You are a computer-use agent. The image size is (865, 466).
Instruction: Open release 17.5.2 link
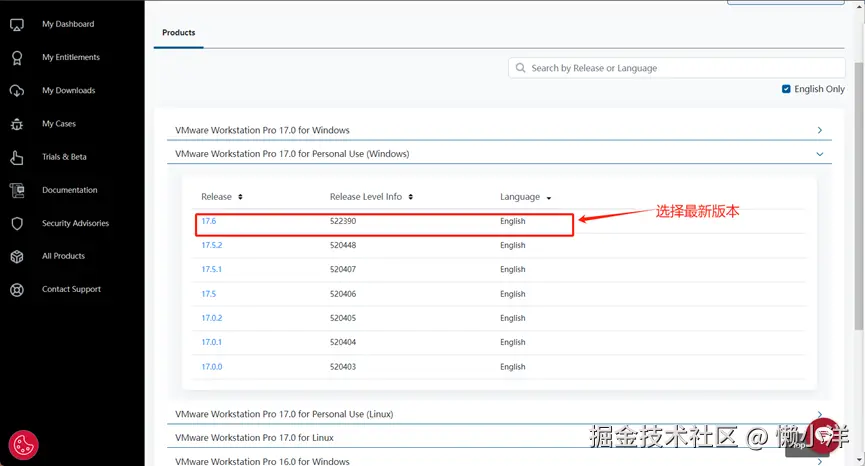point(212,245)
